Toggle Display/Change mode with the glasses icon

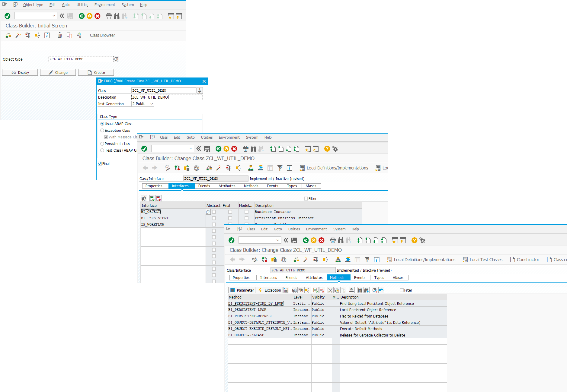[x=255, y=259]
